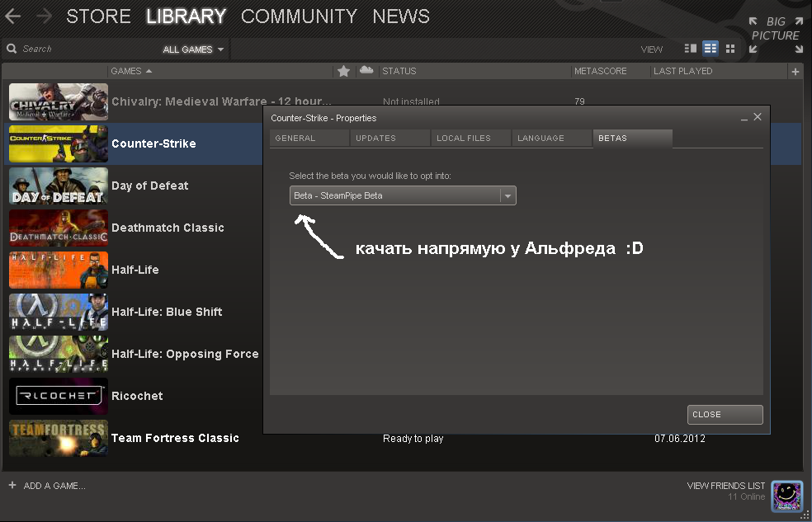Open the user avatar in friends area

(x=786, y=496)
